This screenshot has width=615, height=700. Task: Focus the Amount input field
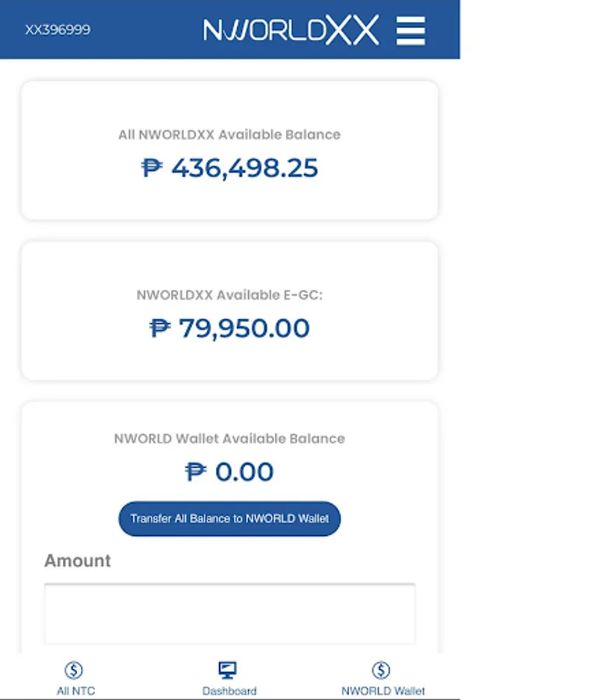[229, 614]
